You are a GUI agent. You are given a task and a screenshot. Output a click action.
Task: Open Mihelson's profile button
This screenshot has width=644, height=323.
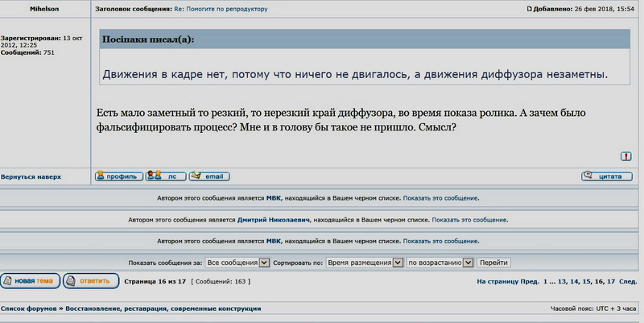click(119, 176)
